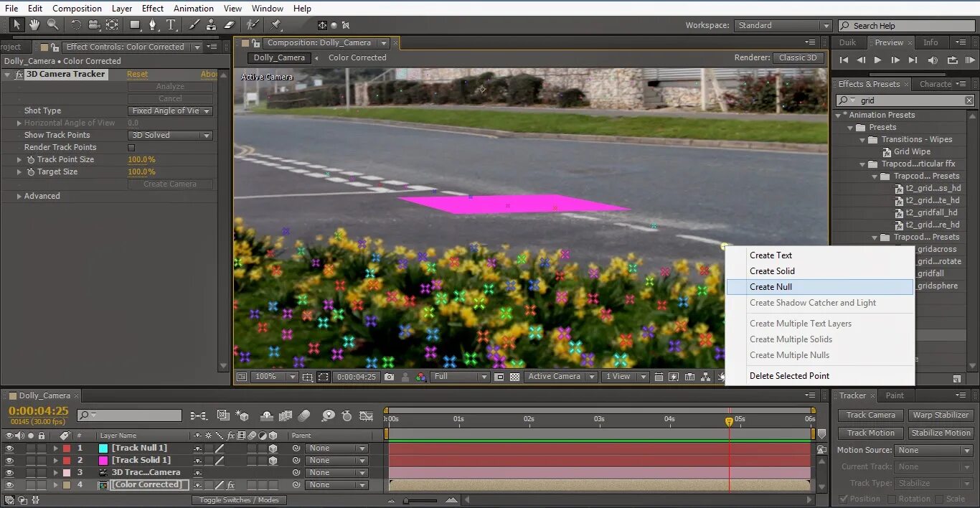Select the Hand tool
Image resolution: width=980 pixels, height=508 pixels.
tap(33, 24)
